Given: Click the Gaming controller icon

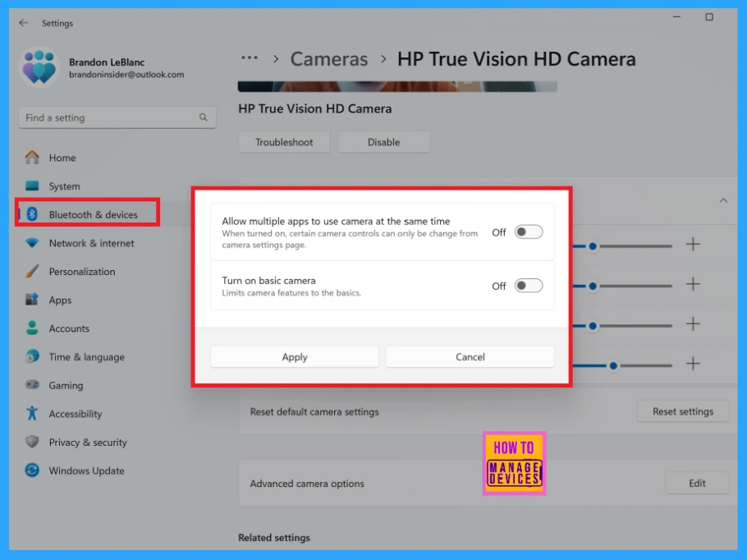Looking at the screenshot, I should click(x=32, y=384).
